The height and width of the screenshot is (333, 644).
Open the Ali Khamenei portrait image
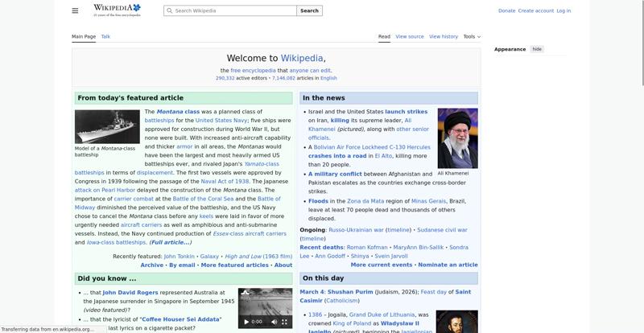[457, 138]
